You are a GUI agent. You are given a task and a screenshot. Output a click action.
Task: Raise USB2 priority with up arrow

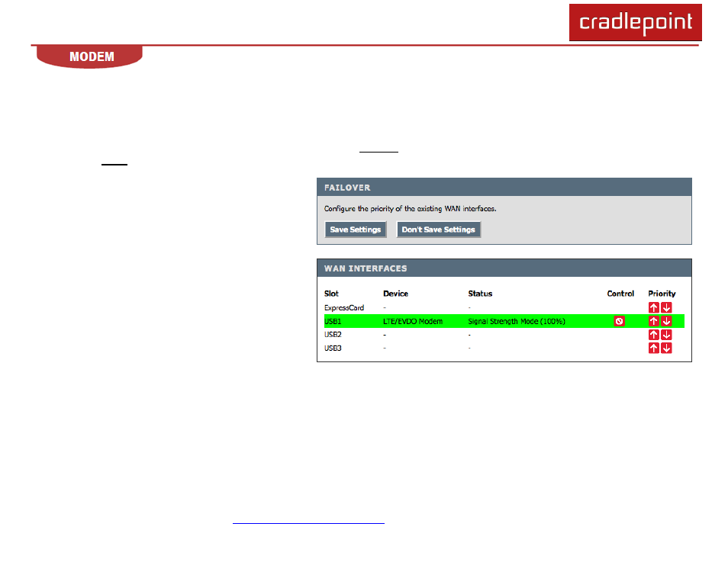click(654, 335)
